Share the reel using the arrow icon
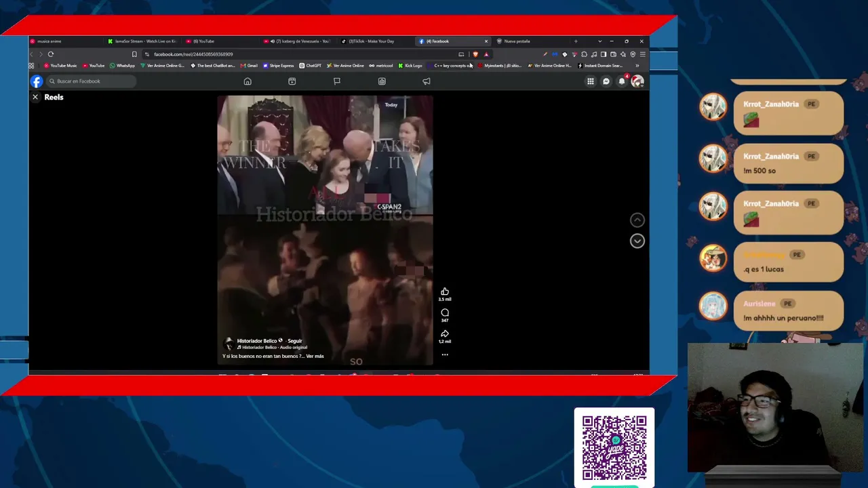Screen dimensions: 868x488 (x=445, y=333)
